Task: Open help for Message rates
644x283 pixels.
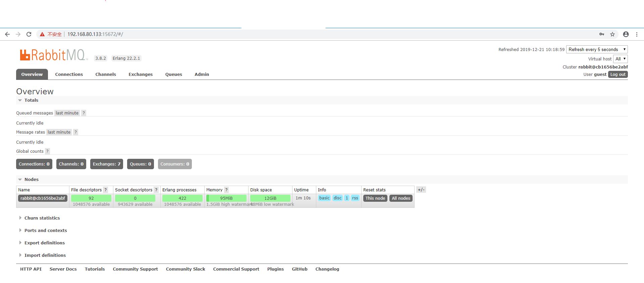Action: pyautogui.click(x=76, y=132)
